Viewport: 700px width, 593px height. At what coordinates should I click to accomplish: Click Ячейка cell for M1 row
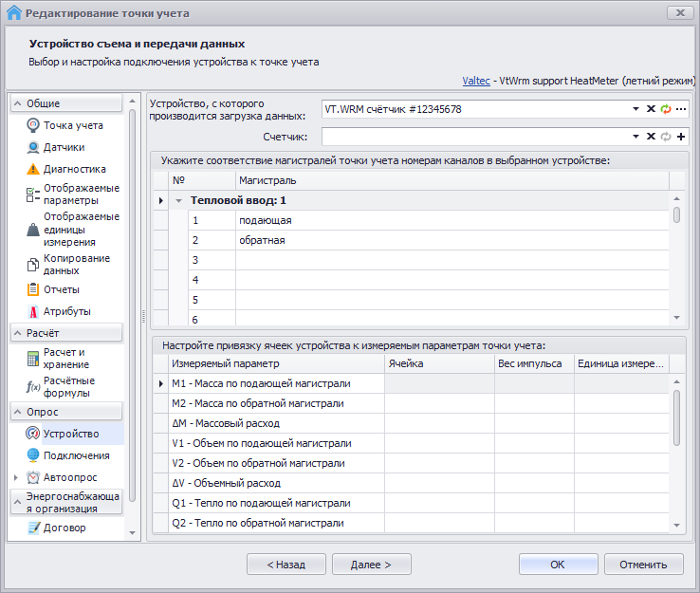point(439,383)
